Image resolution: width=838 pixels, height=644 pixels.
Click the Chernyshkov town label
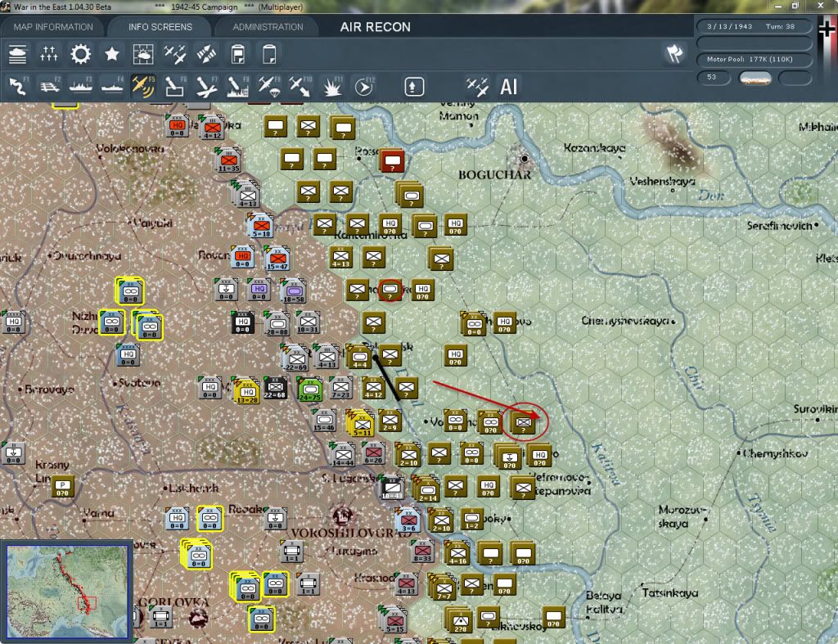775,453
